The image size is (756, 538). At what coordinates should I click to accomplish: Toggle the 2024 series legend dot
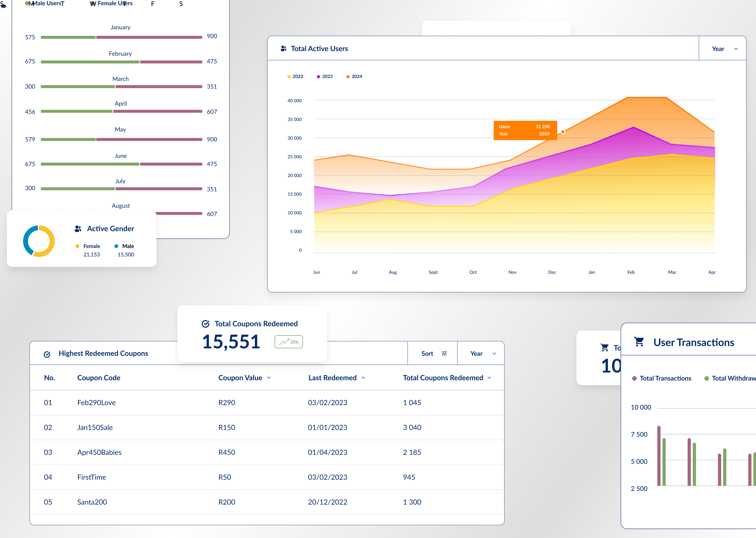(x=348, y=77)
